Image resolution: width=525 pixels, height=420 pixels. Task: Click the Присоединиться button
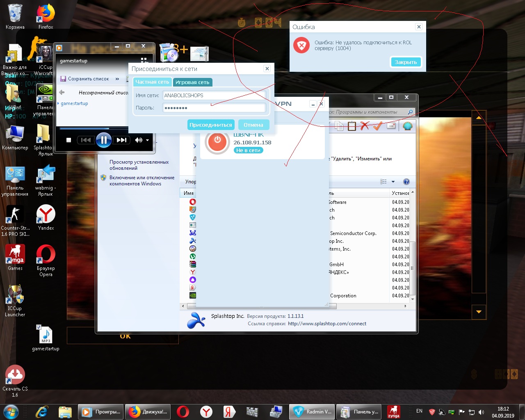pos(211,125)
